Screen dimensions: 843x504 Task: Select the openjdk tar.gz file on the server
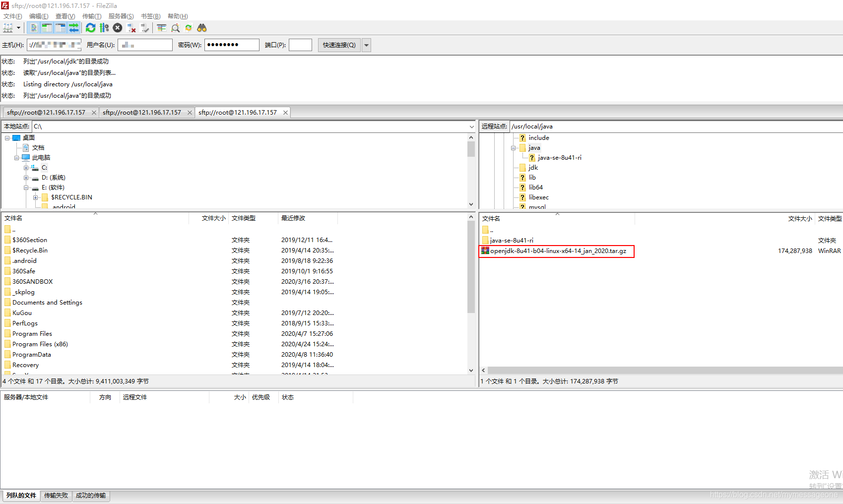pyautogui.click(x=556, y=251)
